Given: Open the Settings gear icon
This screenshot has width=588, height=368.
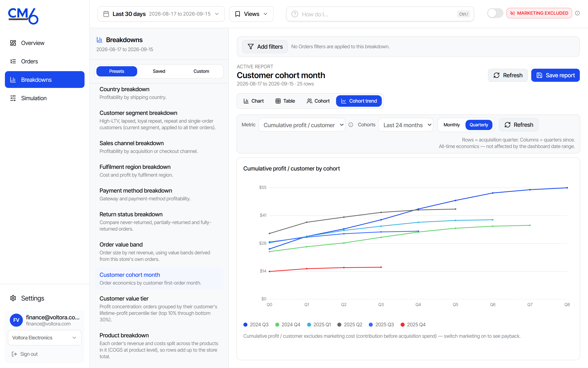Looking at the screenshot, I should coord(13,298).
